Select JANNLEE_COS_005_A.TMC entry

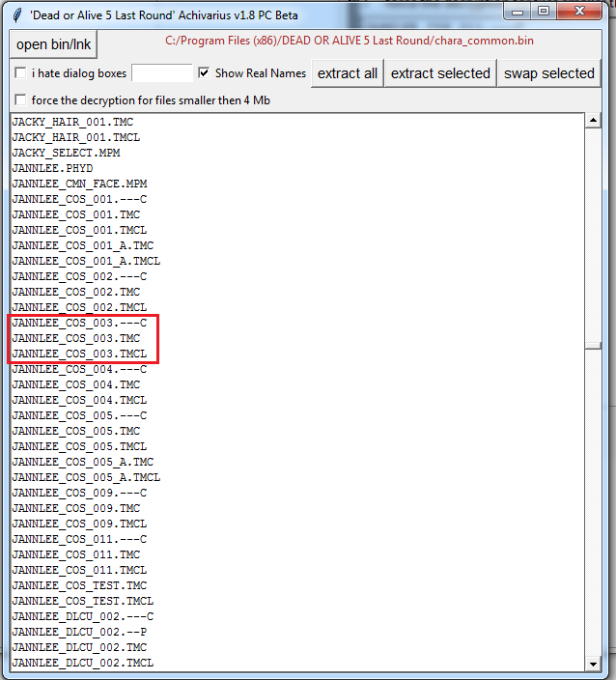[83, 462]
